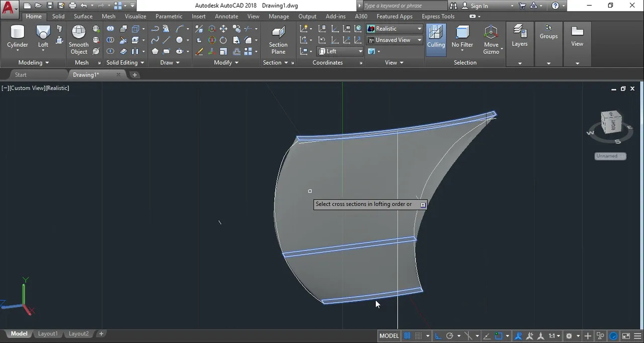
Task: Switch to the Layout1 tab
Action: (48, 333)
